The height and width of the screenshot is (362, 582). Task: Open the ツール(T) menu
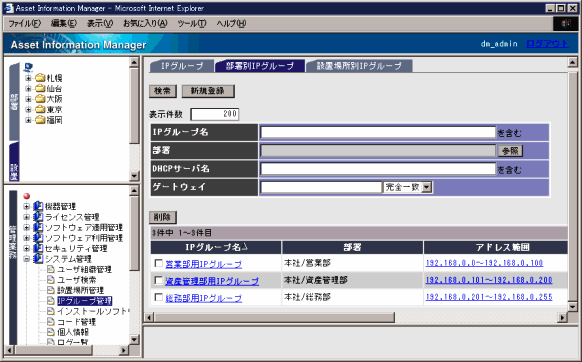pos(192,23)
